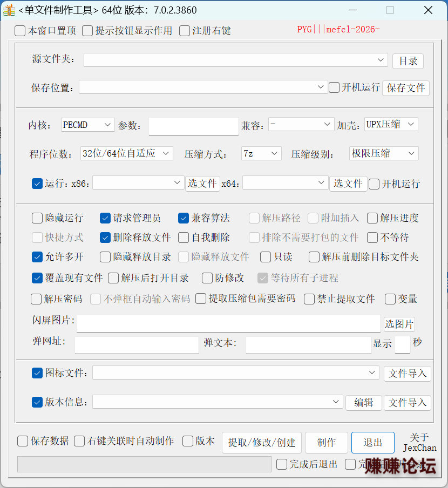This screenshot has height=488, width=448.
Task: Toggle the 注册右键 checkbox
Action: point(185,31)
